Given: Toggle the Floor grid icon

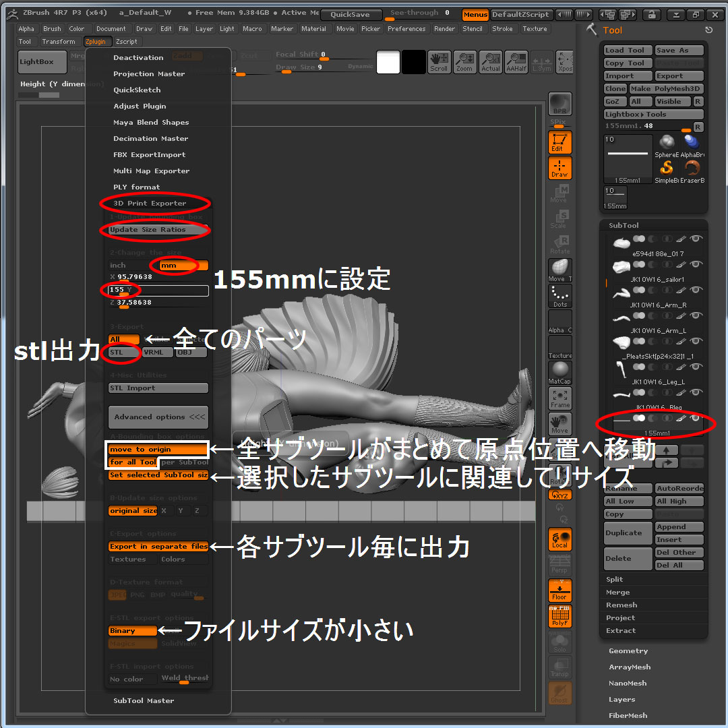Looking at the screenshot, I should pyautogui.click(x=560, y=590).
